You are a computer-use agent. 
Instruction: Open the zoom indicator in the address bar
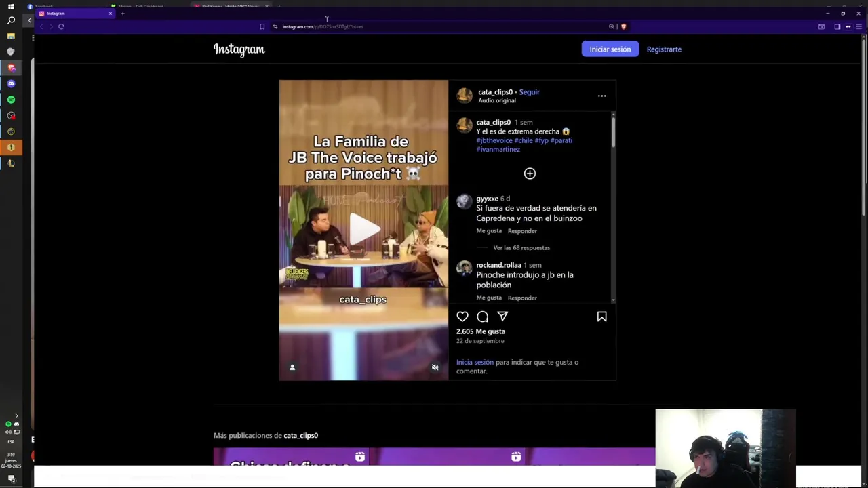tap(611, 26)
